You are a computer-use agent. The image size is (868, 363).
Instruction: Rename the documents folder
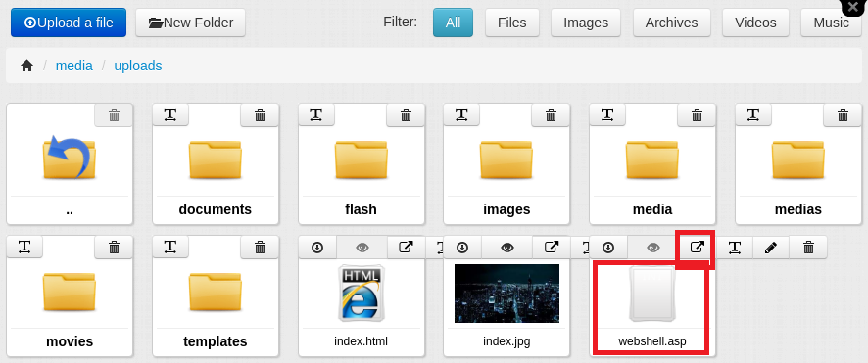coord(170,114)
